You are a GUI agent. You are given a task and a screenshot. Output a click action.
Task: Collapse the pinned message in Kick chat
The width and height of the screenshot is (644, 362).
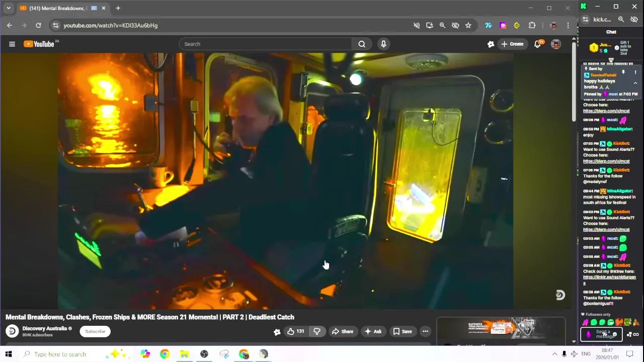tap(635, 83)
